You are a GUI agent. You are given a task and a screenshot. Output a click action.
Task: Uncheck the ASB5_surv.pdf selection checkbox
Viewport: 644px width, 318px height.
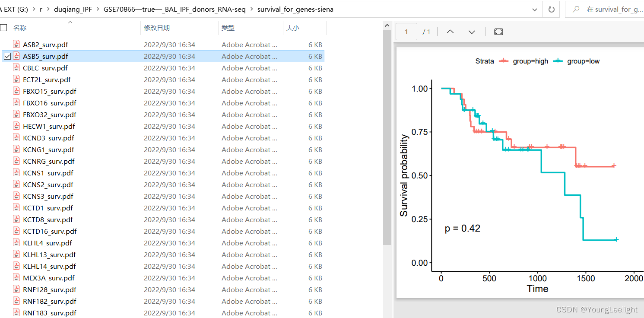coord(7,56)
